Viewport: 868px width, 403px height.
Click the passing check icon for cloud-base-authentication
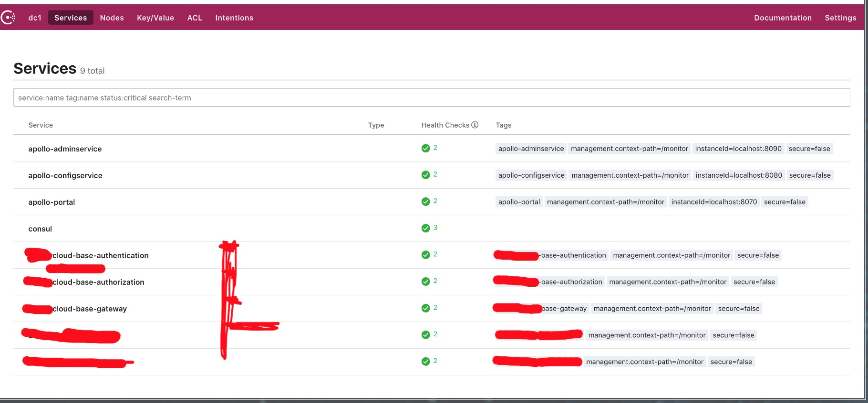pos(426,255)
